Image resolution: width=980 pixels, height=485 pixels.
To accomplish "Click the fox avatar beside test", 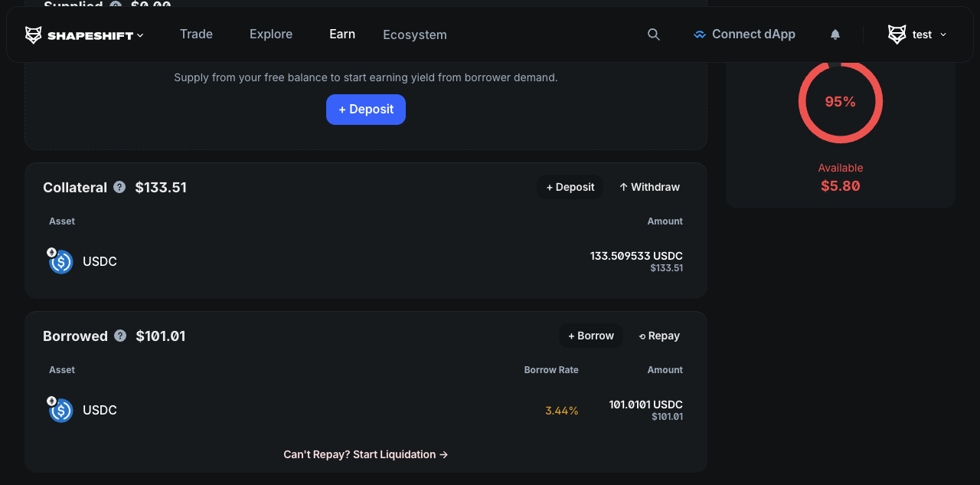I will tap(897, 34).
